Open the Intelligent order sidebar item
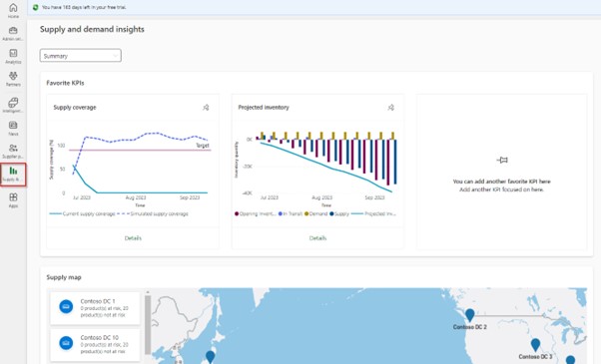Viewport: 601px width, 364px height. pos(13,105)
